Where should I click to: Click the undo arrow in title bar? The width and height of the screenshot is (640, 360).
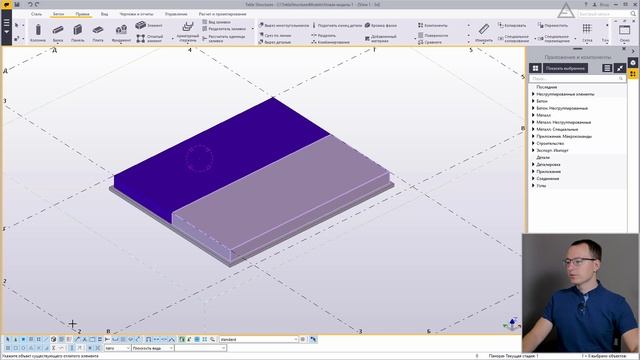30,4
